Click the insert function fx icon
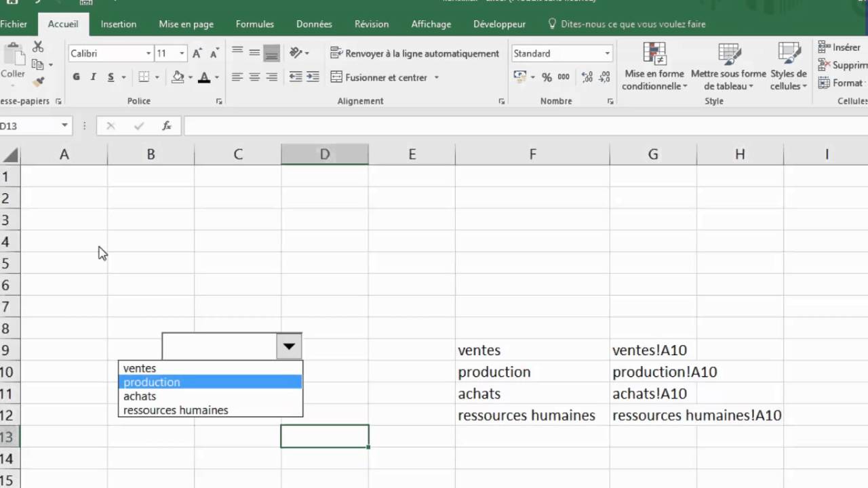 (167, 125)
